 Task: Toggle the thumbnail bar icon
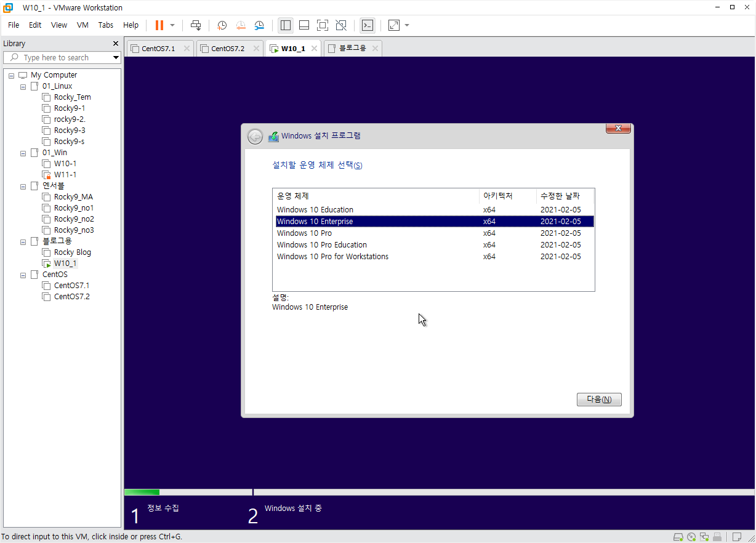tap(304, 25)
